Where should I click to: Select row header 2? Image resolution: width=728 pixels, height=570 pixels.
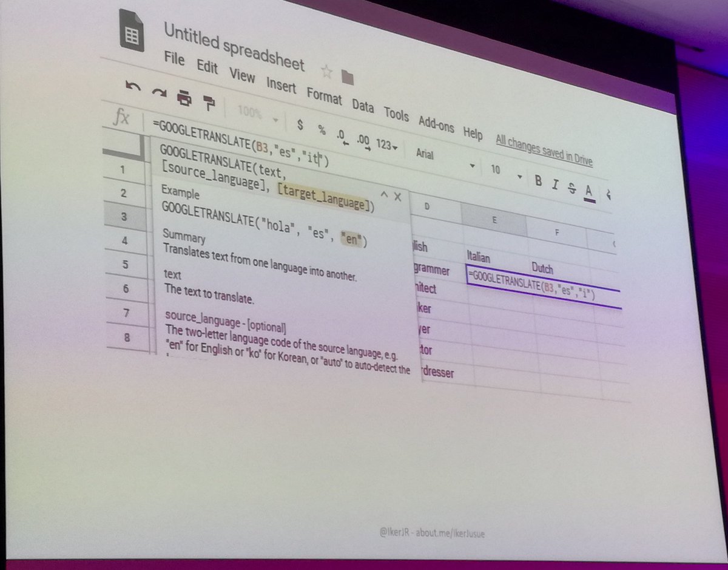tap(124, 193)
